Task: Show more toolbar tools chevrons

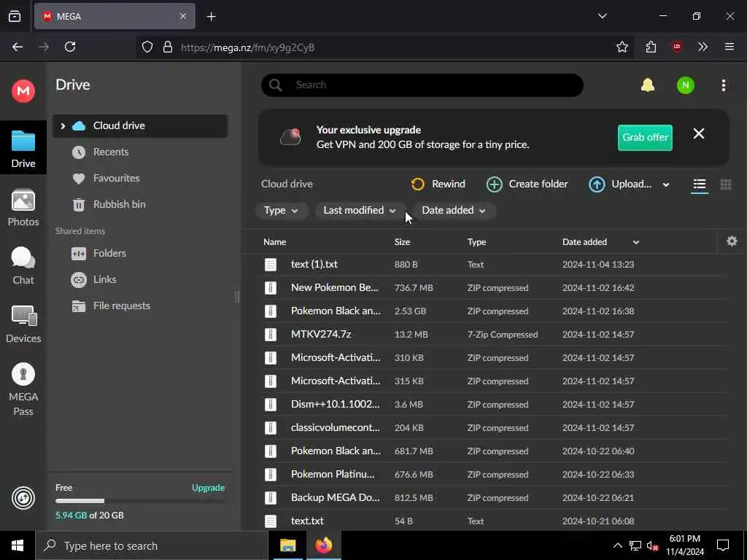Action: 703,47
